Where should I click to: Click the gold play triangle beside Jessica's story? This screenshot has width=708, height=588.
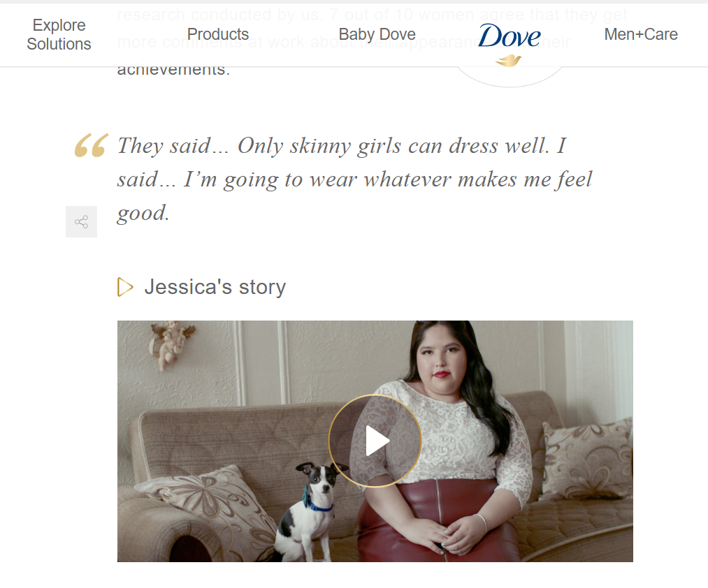125,287
